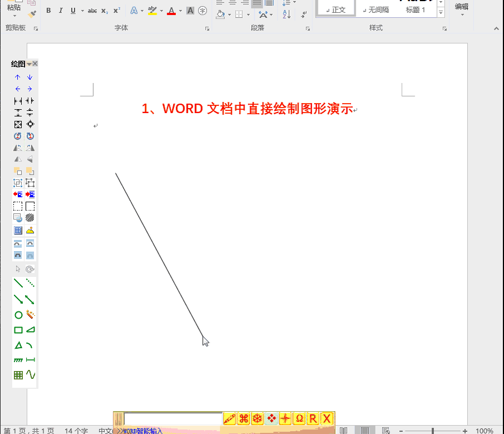This screenshot has height=434, width=504.
Task: Open the drawing toolbar options dropdown
Action: (30, 64)
